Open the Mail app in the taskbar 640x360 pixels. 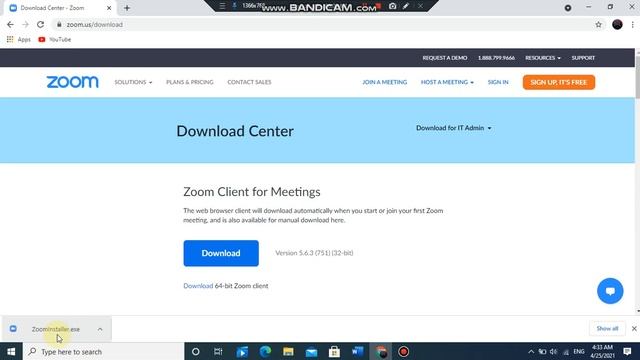pyautogui.click(x=311, y=351)
